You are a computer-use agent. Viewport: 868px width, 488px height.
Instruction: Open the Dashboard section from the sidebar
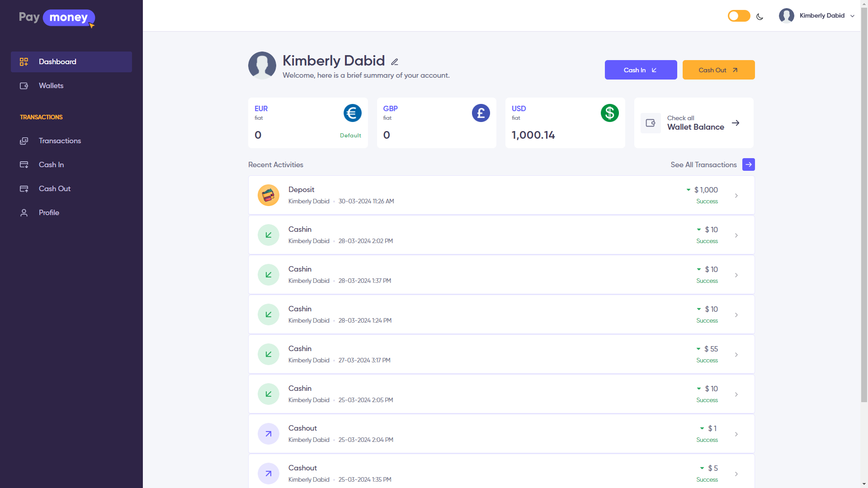coord(57,61)
